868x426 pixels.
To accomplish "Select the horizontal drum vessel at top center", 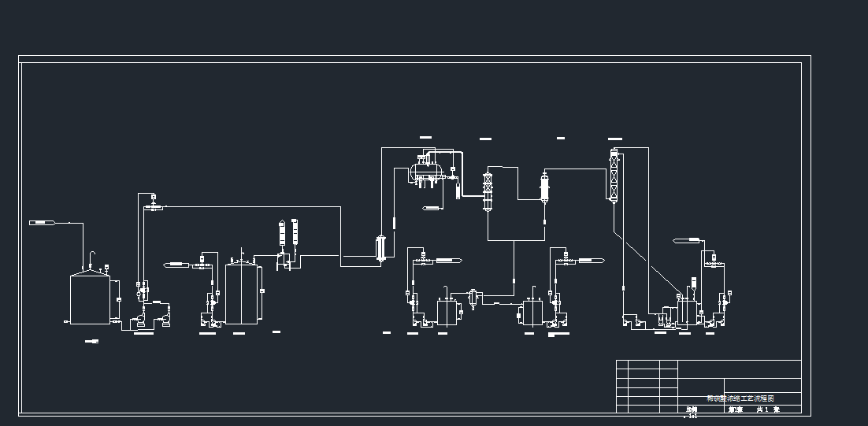I will coord(425,170).
